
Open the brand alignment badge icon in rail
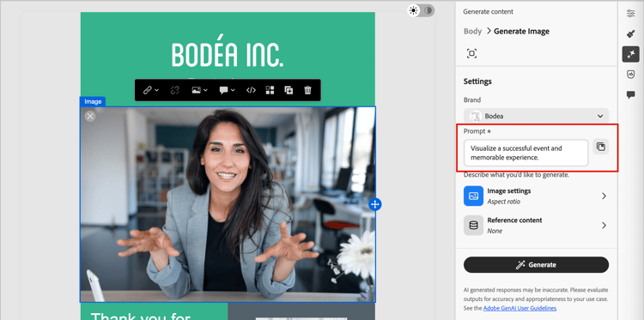630,75
